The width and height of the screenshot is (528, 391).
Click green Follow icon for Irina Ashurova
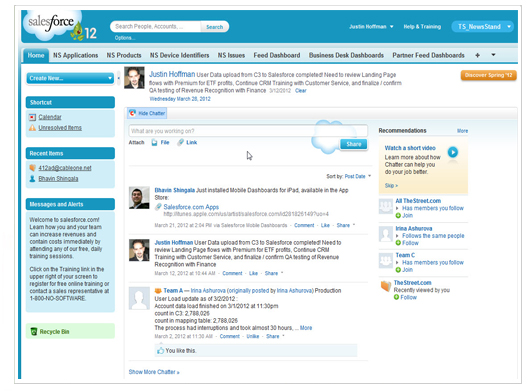click(398, 243)
